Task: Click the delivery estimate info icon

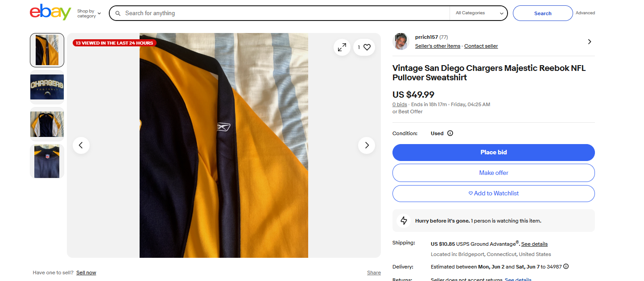Action: (566, 267)
